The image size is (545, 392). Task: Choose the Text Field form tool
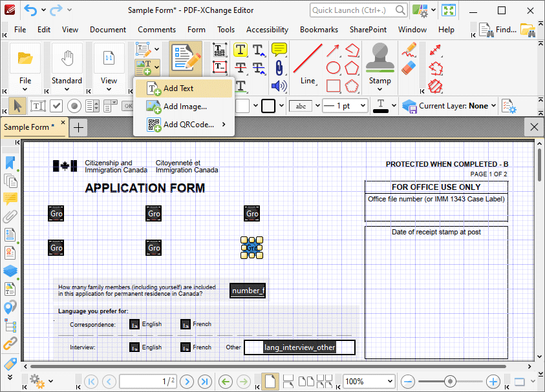pyautogui.click(x=37, y=106)
